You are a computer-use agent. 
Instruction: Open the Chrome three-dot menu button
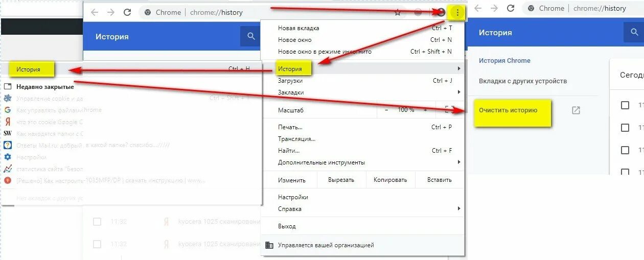coord(457,13)
